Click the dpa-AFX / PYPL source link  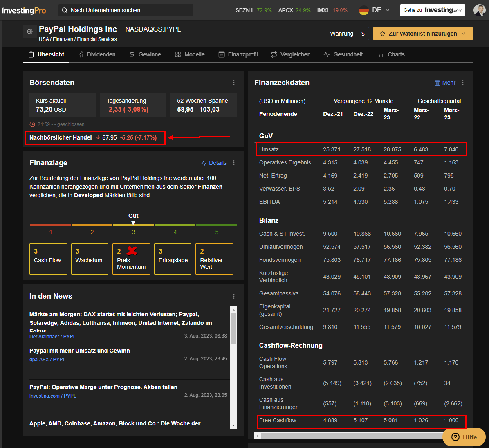click(47, 360)
